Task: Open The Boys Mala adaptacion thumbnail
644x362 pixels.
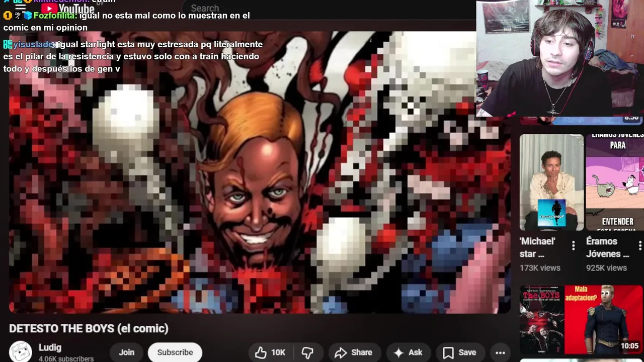Action: [581, 320]
